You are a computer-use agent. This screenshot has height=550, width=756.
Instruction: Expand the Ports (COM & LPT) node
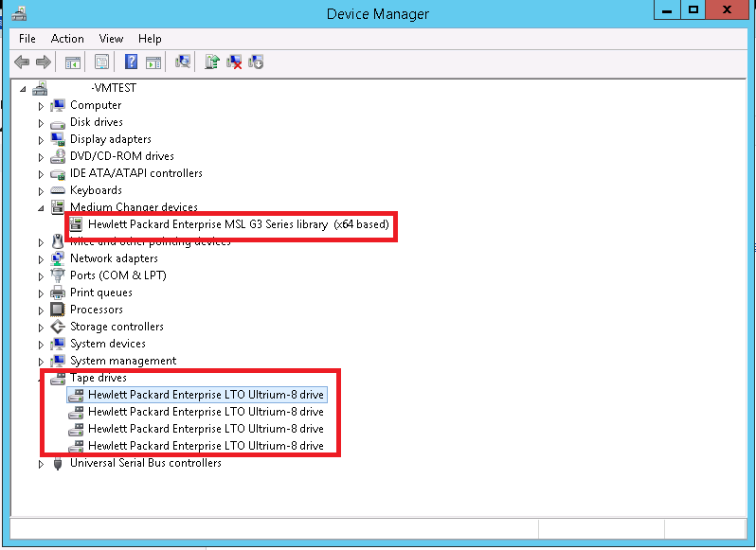[41, 276]
